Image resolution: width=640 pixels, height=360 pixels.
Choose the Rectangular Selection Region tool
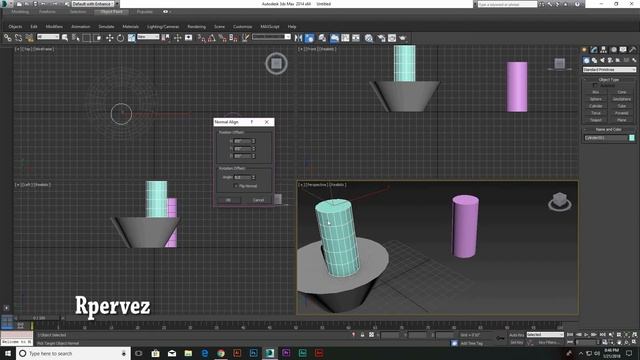point(87,38)
